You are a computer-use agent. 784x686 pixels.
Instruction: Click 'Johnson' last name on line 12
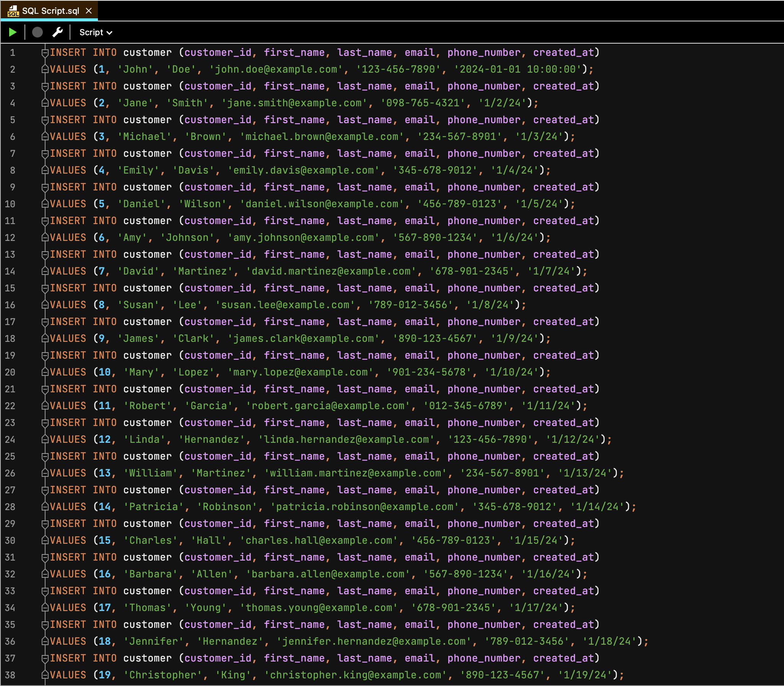[x=187, y=238]
